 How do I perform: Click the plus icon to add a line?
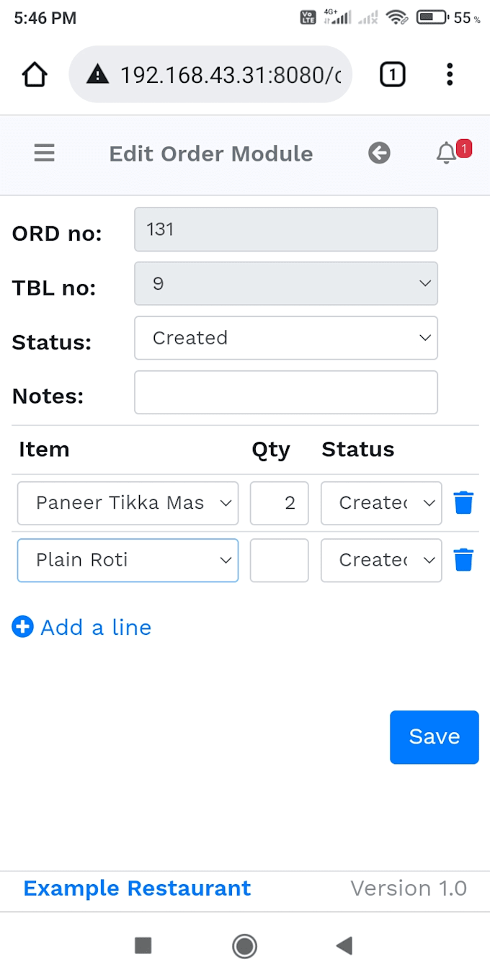[x=22, y=627]
